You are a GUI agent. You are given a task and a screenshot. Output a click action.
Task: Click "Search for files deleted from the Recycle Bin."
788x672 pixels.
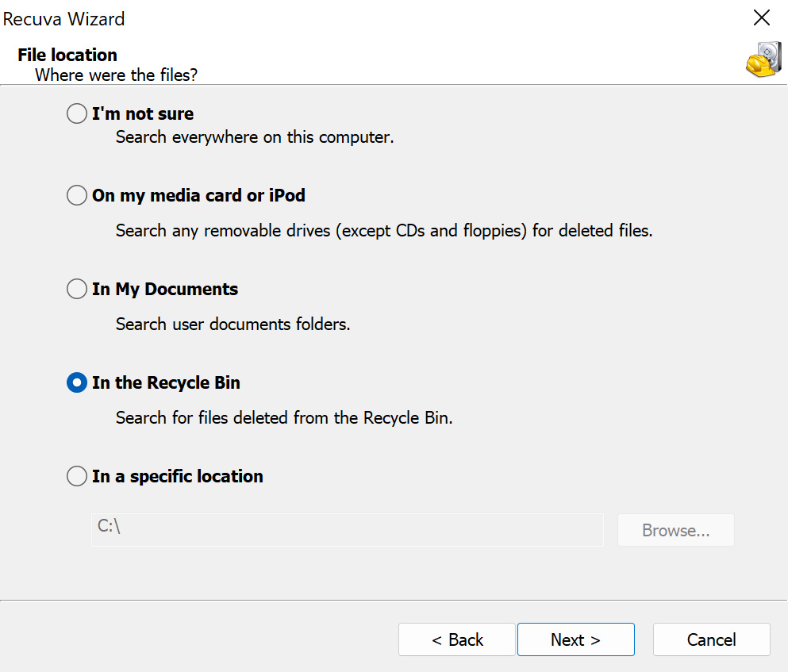pyautogui.click(x=284, y=417)
